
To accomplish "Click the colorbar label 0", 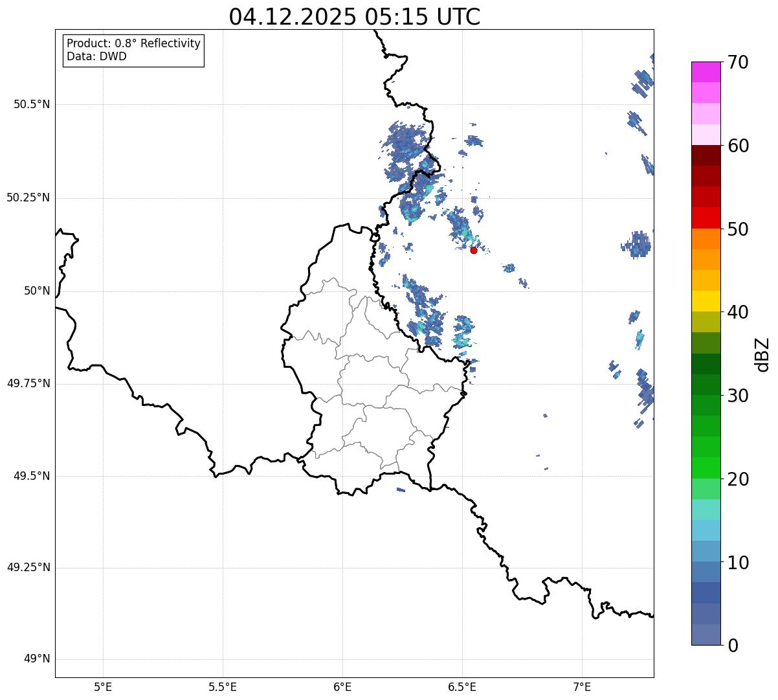I will tap(733, 646).
